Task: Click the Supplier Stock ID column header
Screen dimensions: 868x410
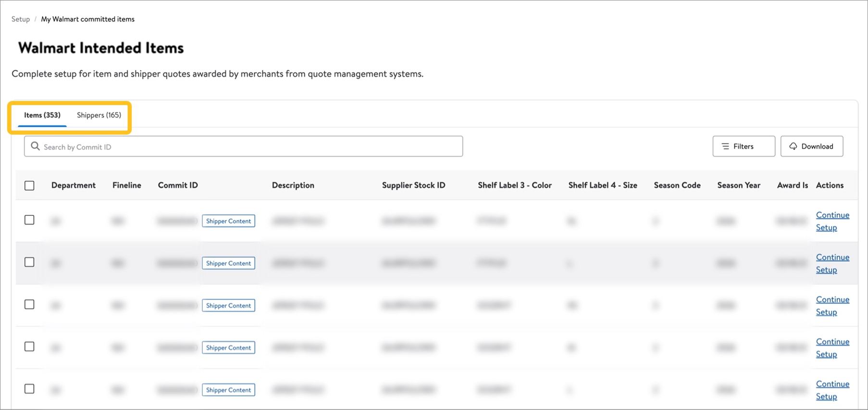Action: coord(414,186)
